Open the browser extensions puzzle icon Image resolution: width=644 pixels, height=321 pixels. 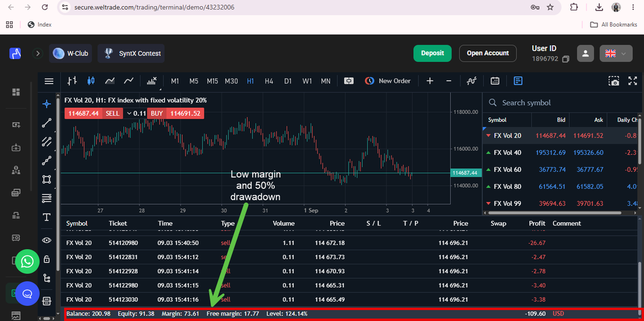pyautogui.click(x=574, y=8)
